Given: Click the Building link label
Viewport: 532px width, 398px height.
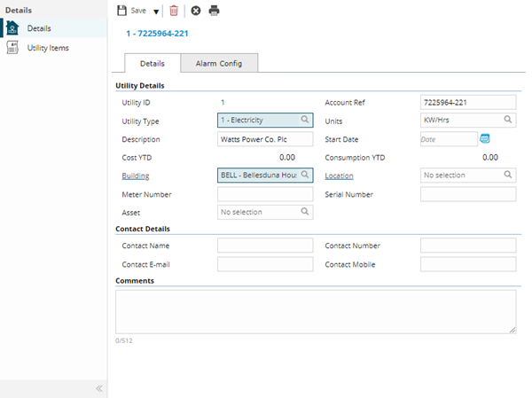Looking at the screenshot, I should point(135,176).
